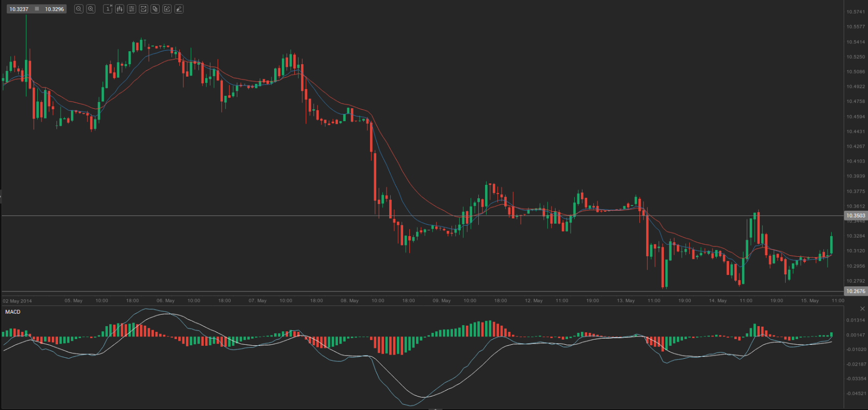The width and height of the screenshot is (868, 410).
Task: Click the zoom out magnifier icon
Action: tap(79, 9)
